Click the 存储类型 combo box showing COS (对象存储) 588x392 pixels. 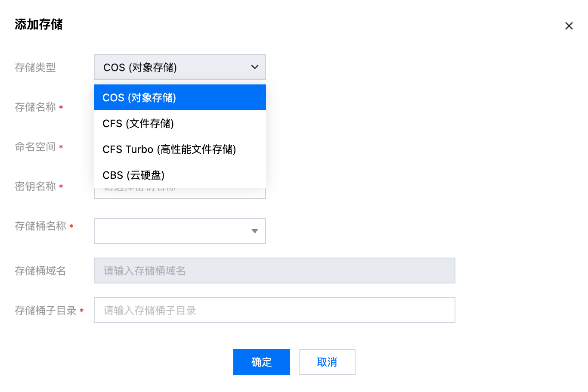pos(172,67)
